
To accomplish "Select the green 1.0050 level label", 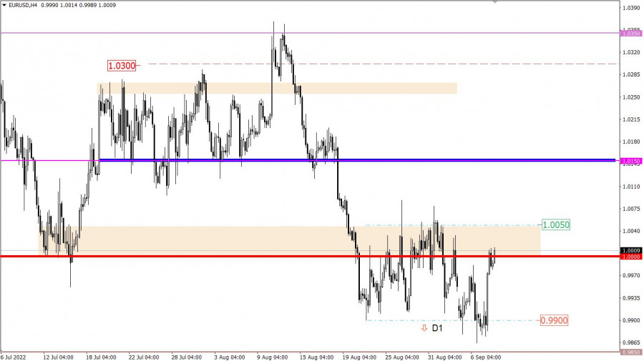I will tap(556, 224).
